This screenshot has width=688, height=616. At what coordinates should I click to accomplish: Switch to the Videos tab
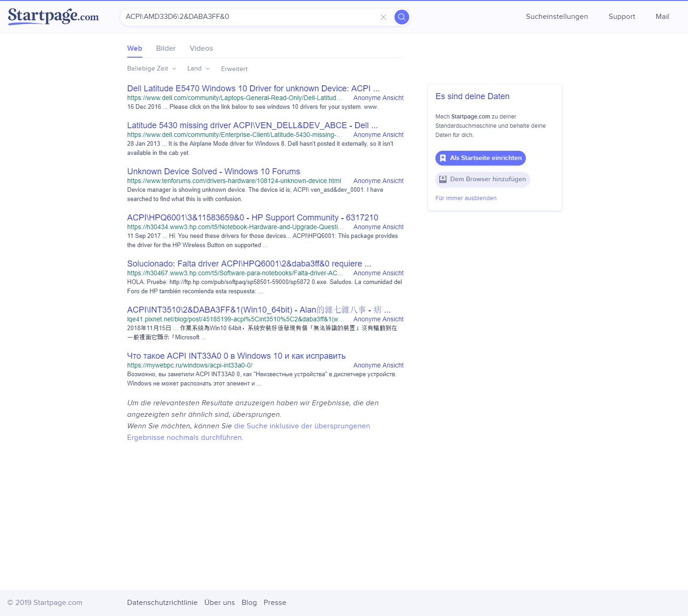click(201, 48)
